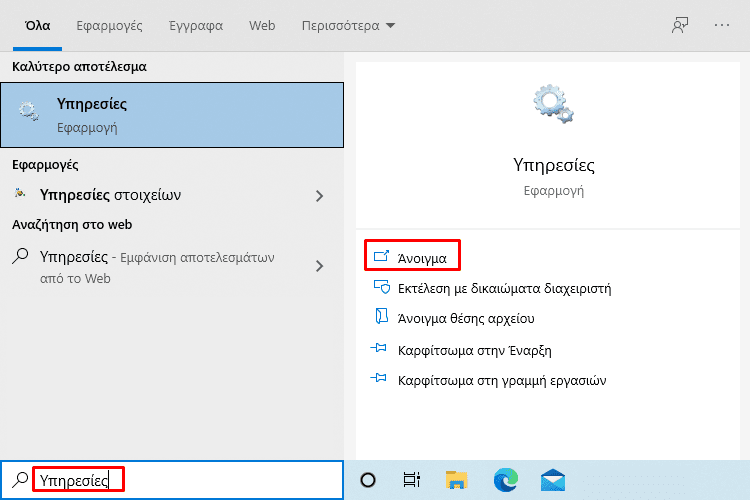Image resolution: width=750 pixels, height=500 pixels.
Task: Open the three-dots options menu
Action: pos(722,25)
